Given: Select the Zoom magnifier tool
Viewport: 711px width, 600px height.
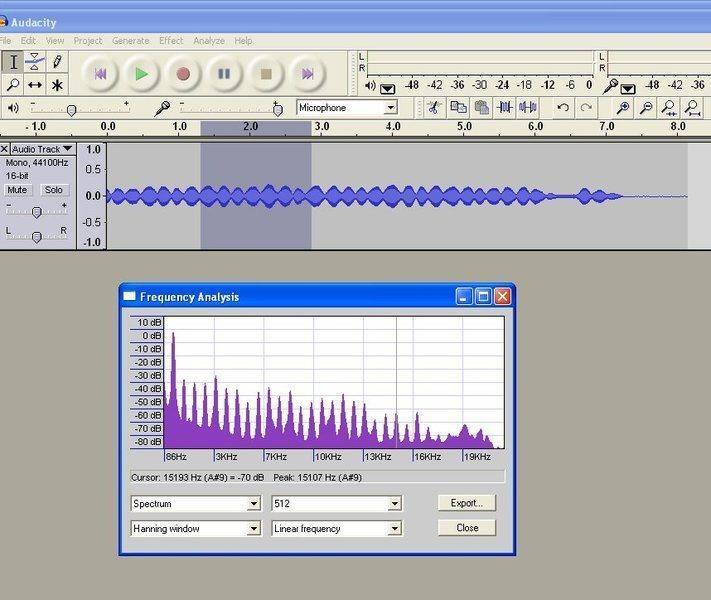Looking at the screenshot, I should [x=13, y=84].
